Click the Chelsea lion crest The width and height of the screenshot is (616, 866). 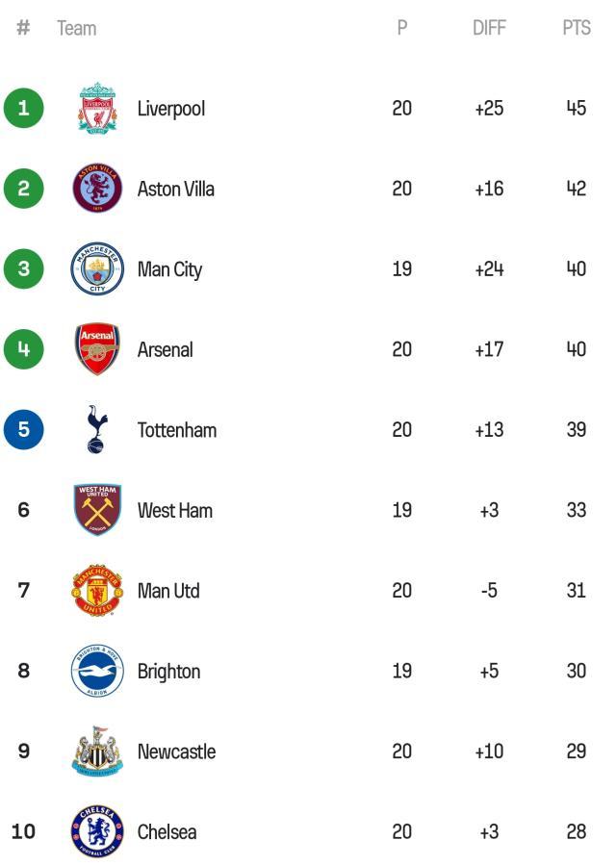(96, 831)
